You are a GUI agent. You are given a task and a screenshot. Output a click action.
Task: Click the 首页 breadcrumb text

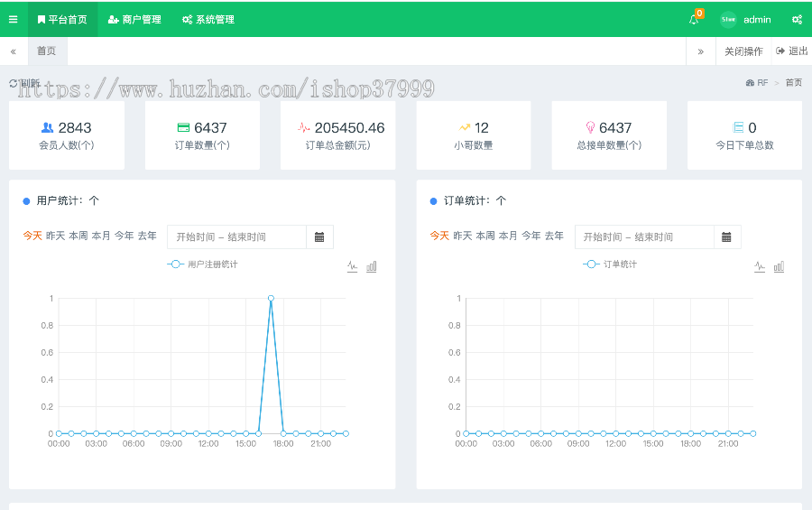793,82
